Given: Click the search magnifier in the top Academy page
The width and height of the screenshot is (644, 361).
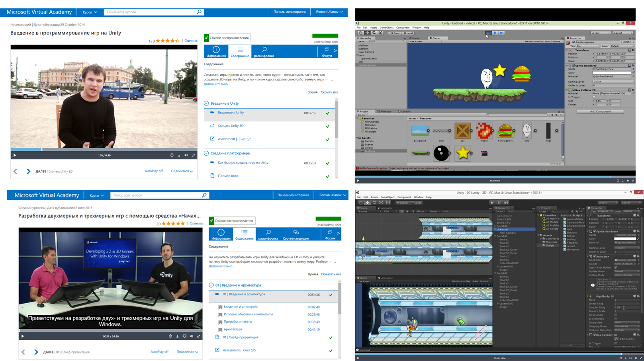Looking at the screenshot, I should coord(199,12).
